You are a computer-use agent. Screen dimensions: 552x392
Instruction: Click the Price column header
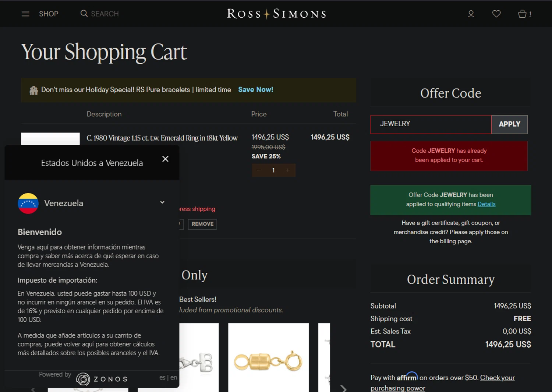[259, 114]
